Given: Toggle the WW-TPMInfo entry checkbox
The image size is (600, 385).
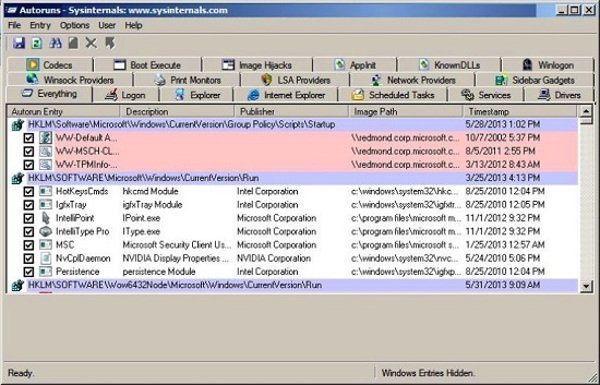Looking at the screenshot, I should [29, 165].
